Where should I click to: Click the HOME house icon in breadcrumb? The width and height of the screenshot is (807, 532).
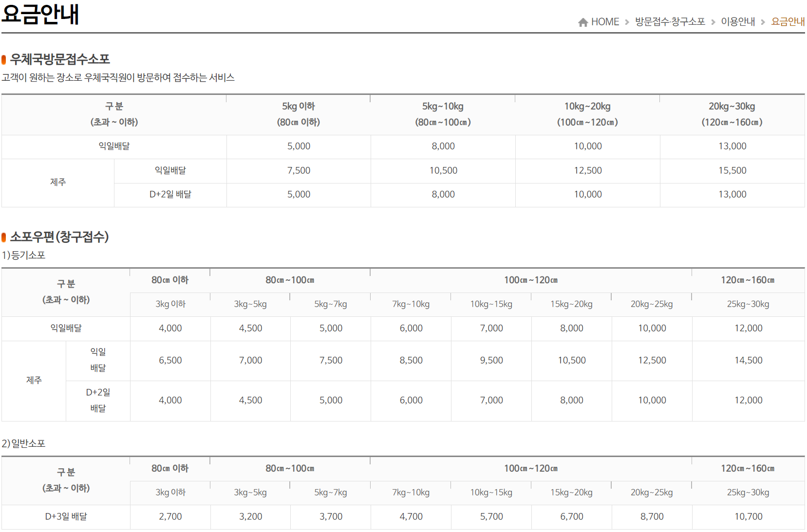click(x=583, y=22)
